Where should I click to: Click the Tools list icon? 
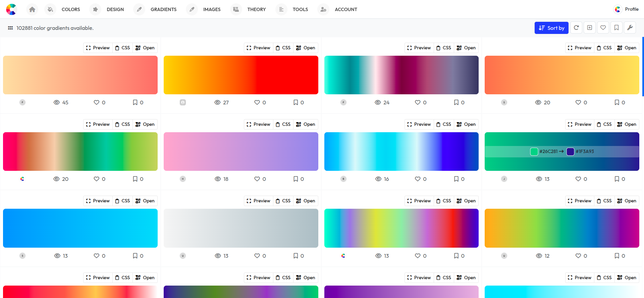pyautogui.click(x=281, y=9)
